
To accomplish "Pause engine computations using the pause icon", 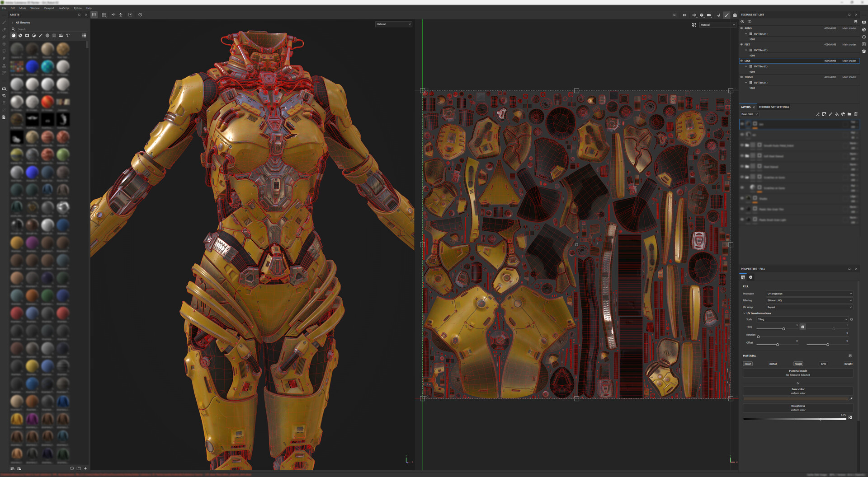I will 684,15.
